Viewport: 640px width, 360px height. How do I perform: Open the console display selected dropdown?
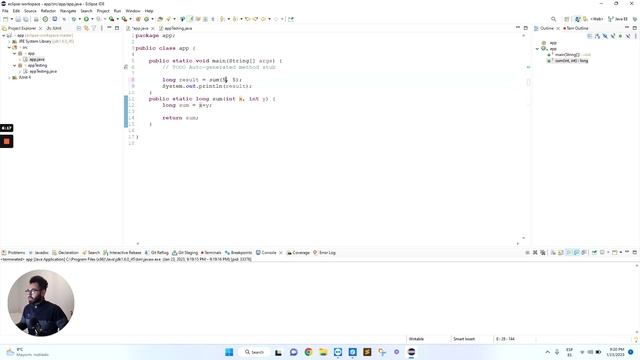(x=608, y=253)
